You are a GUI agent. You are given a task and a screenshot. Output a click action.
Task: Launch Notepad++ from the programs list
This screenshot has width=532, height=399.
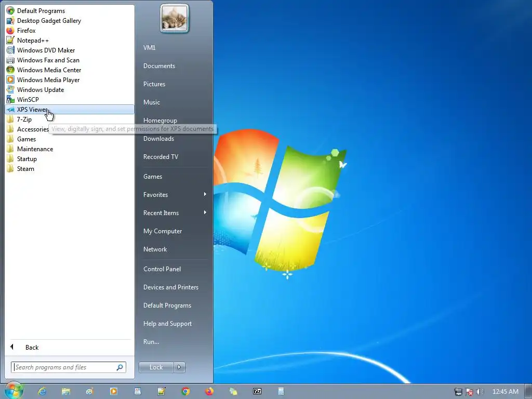coord(70,41)
